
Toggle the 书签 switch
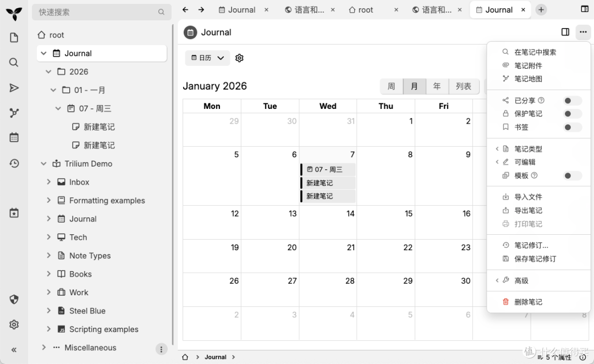pos(572,127)
